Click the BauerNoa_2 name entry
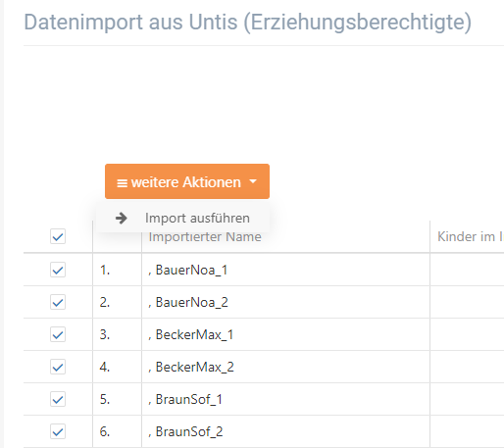 (x=188, y=302)
